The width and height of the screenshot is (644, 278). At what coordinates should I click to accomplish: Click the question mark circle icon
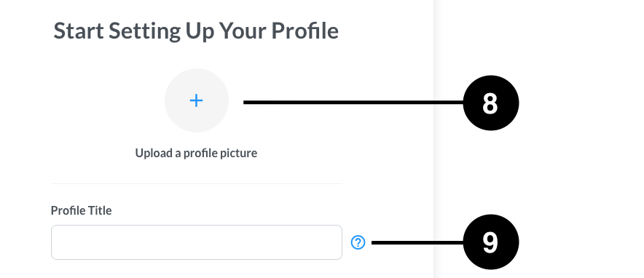pyautogui.click(x=358, y=242)
